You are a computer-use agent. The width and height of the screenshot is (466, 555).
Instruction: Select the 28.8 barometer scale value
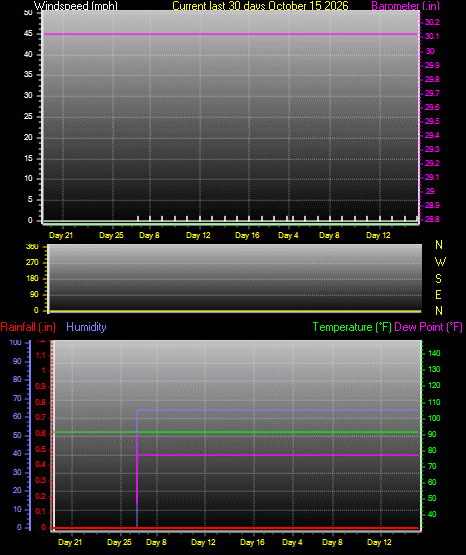432,219
